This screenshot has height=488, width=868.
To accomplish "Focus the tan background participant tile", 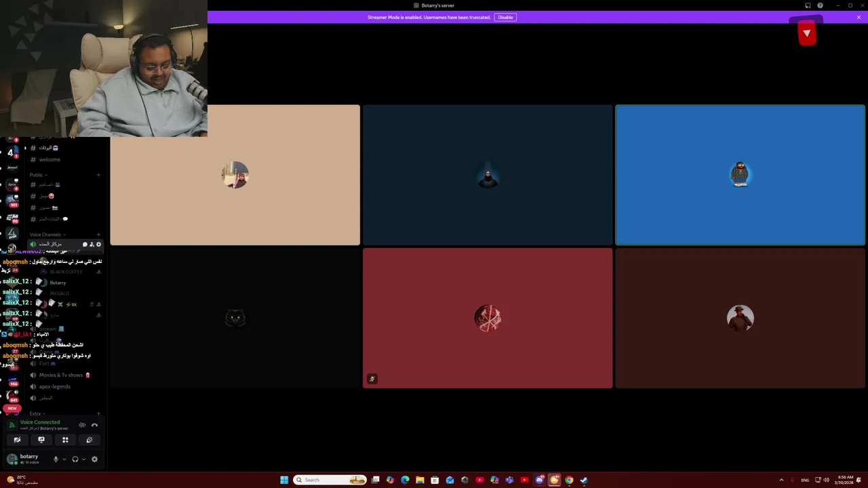I will (x=235, y=175).
